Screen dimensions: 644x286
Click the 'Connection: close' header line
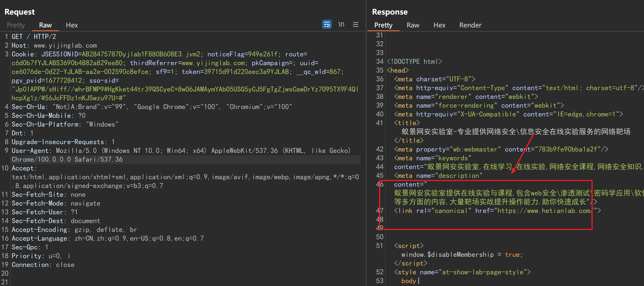(x=43, y=265)
